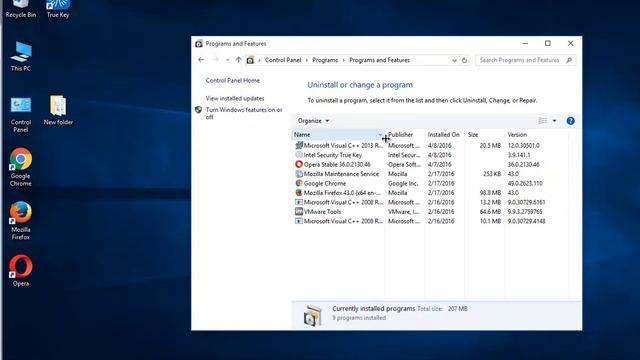Viewport: 640px width, 360px height.
Task: Sort by the Installed On column header
Action: tap(444, 135)
